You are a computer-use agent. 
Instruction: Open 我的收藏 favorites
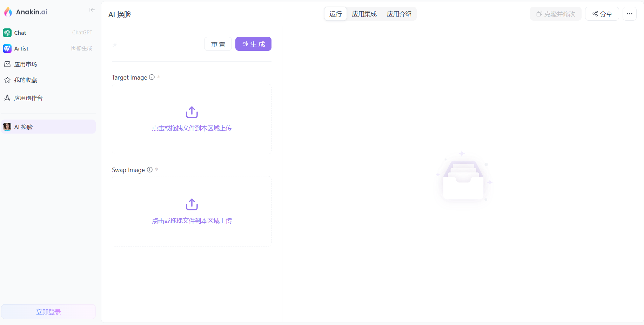25,80
